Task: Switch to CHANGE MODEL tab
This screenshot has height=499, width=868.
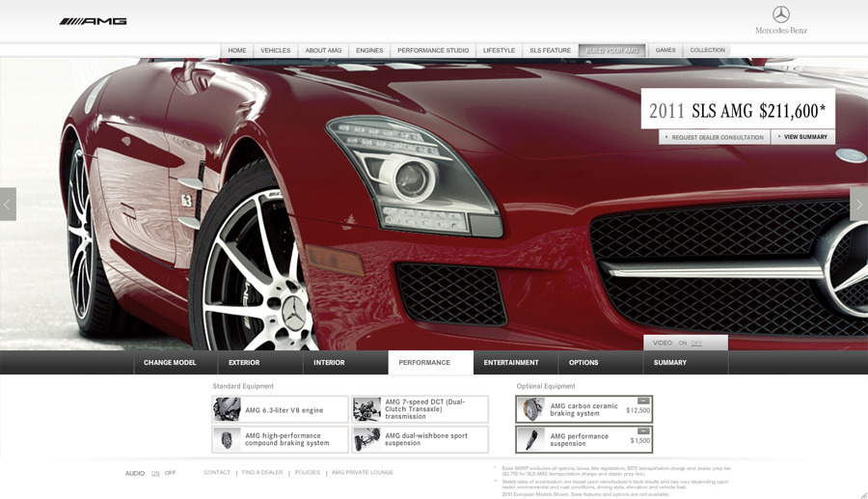Action: click(176, 363)
